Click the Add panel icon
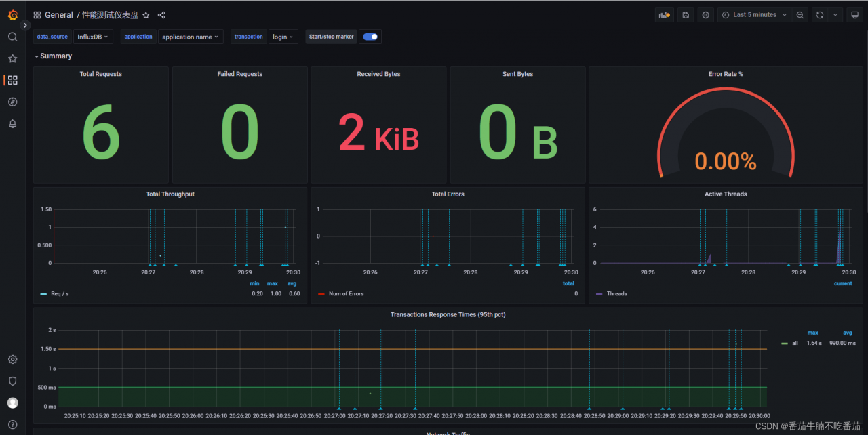The image size is (868, 435). [665, 15]
